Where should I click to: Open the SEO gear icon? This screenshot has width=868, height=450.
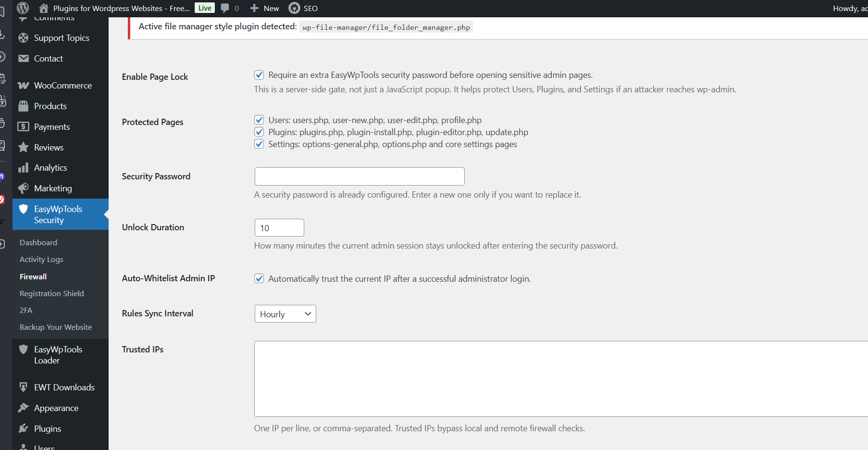click(x=294, y=8)
